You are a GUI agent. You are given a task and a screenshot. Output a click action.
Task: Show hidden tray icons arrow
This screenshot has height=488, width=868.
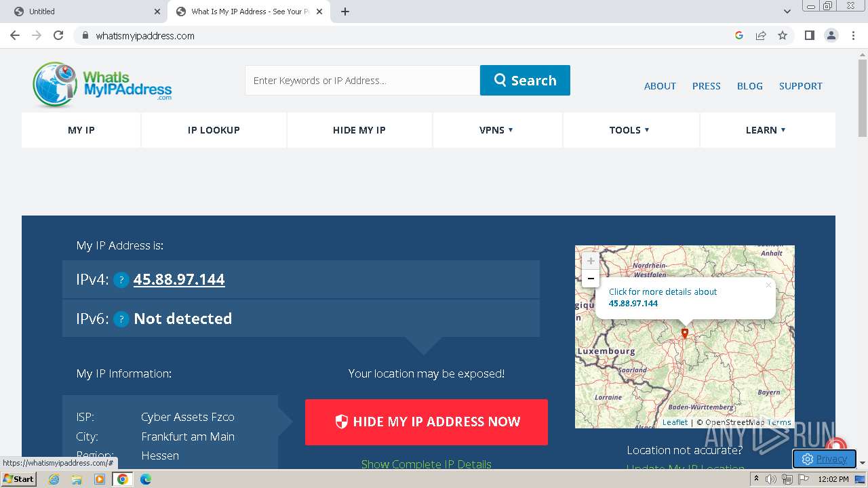pyautogui.click(x=757, y=479)
